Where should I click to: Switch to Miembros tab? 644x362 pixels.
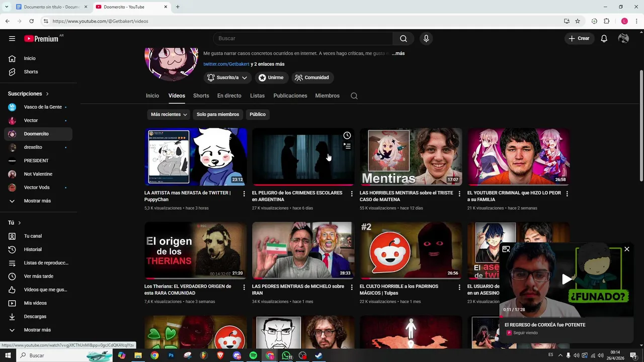coord(327,96)
